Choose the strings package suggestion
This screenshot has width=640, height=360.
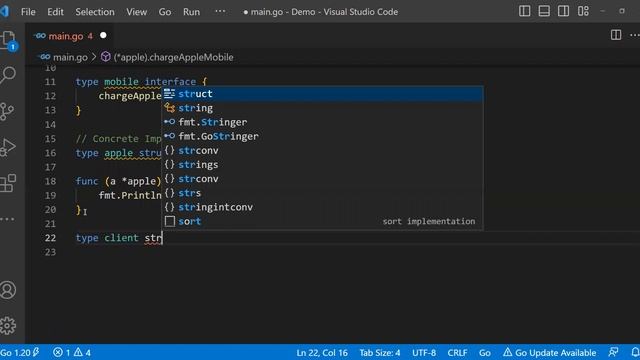click(322, 164)
